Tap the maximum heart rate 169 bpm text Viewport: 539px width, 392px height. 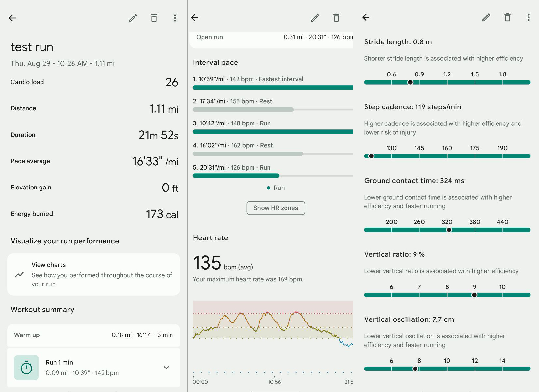(x=248, y=279)
